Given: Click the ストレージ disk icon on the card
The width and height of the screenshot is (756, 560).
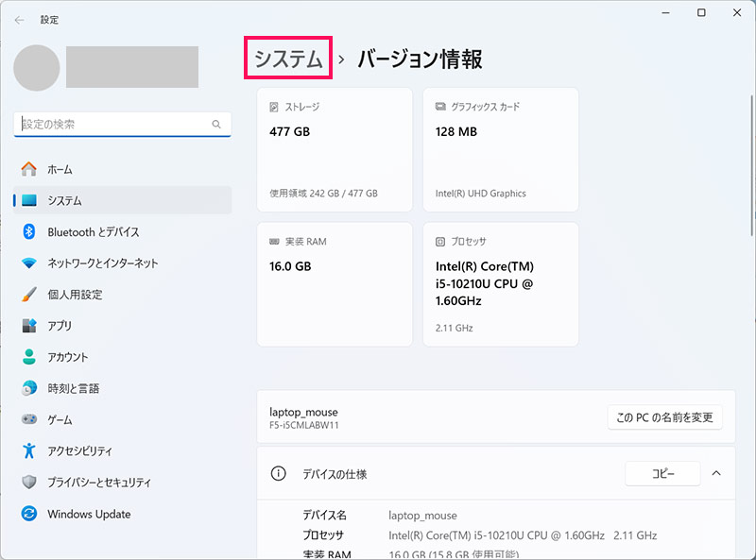Looking at the screenshot, I should point(274,107).
